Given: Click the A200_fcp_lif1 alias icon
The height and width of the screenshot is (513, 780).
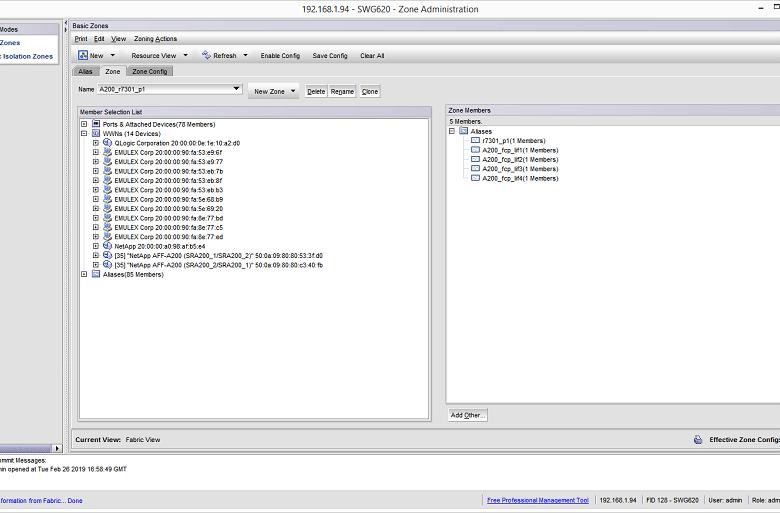Looking at the screenshot, I should point(476,150).
